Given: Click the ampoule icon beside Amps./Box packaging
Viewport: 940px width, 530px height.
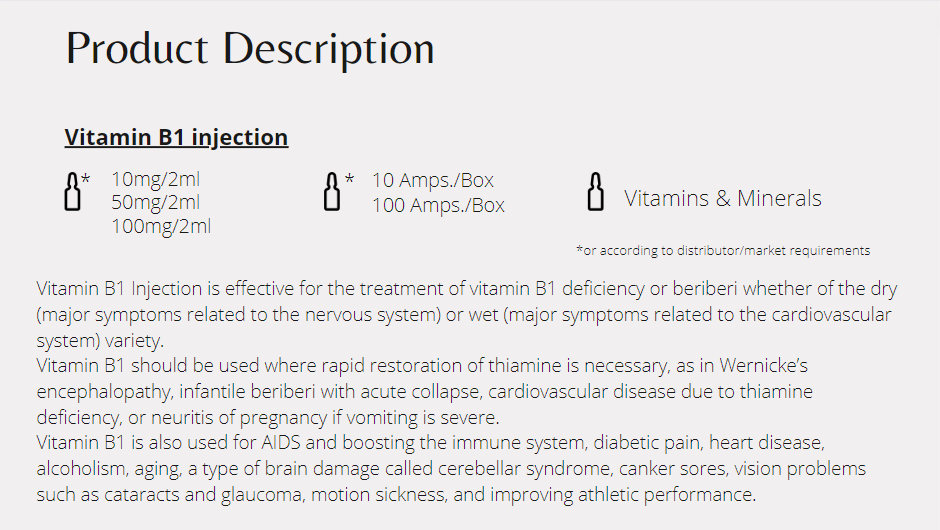Looking at the screenshot, I should [332, 191].
